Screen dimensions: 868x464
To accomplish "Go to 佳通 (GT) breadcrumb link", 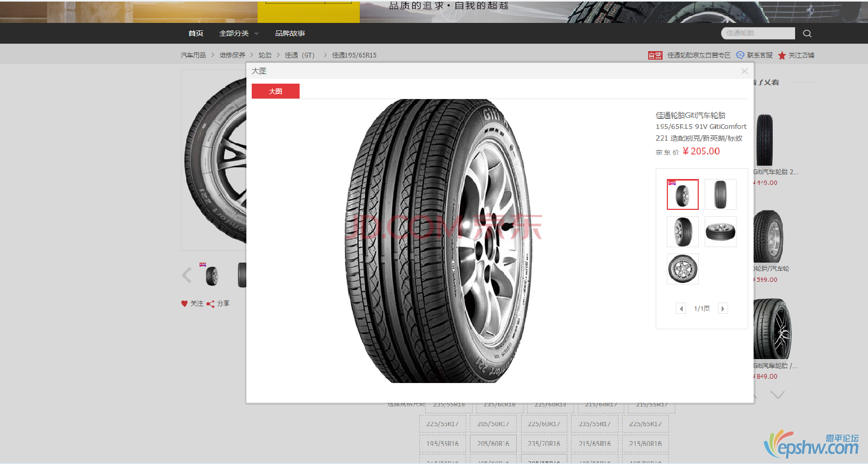I will click(x=300, y=55).
